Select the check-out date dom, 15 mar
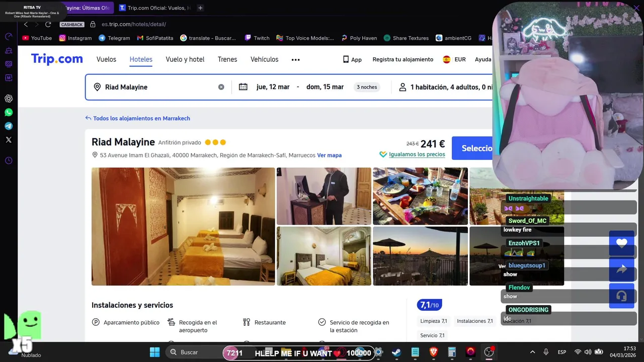The width and height of the screenshot is (644, 362). pos(325,87)
